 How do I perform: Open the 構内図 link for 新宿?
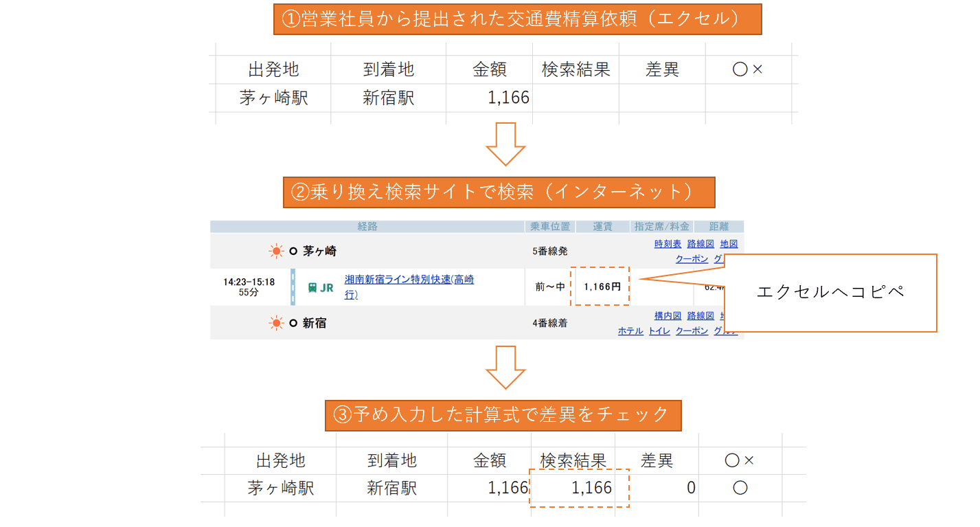(x=668, y=316)
